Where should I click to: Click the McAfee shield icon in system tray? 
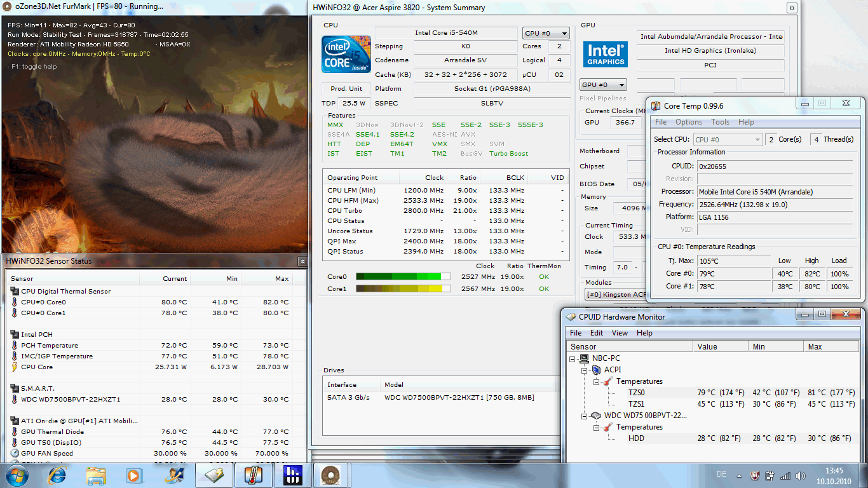point(756,475)
